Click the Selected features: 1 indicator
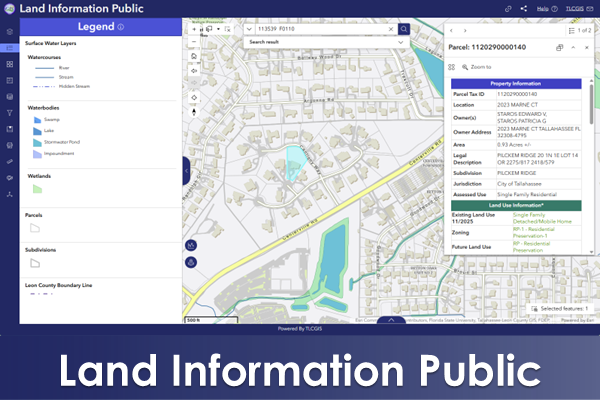The image size is (600, 400). (560, 309)
